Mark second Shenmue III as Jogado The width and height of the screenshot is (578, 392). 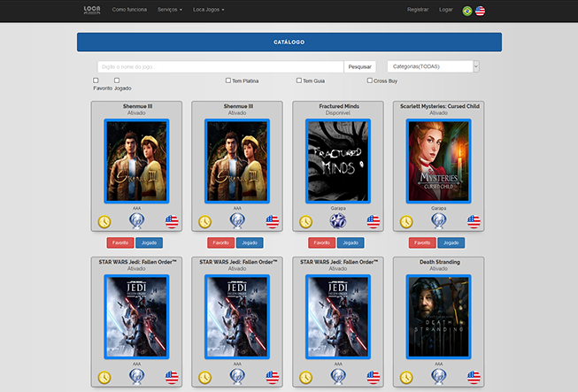pyautogui.click(x=250, y=242)
